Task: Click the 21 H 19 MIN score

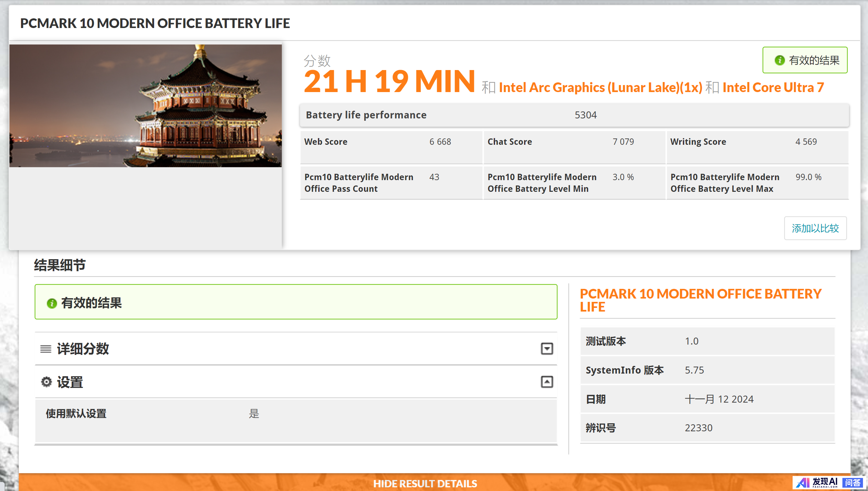Action: 390,81
